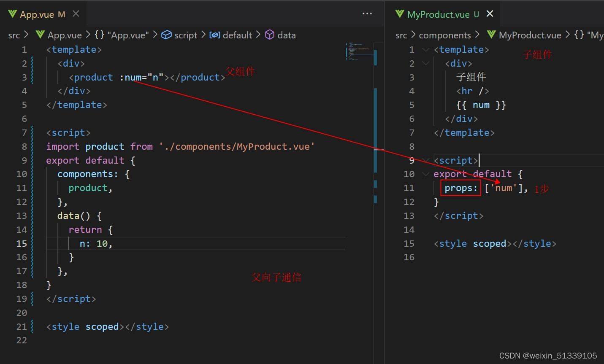Click the Vue icon in the App.vue breadcrumb
Image resolution: width=604 pixels, height=364 pixels.
coord(40,35)
